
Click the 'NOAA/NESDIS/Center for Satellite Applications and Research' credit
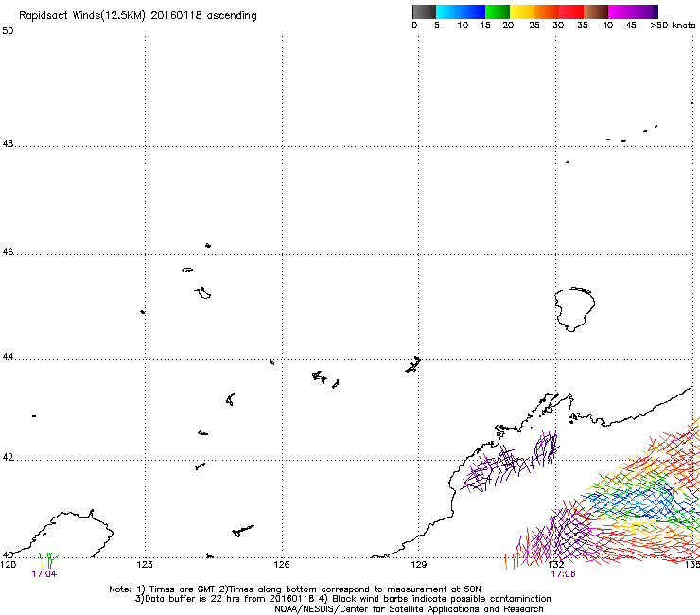click(x=409, y=609)
